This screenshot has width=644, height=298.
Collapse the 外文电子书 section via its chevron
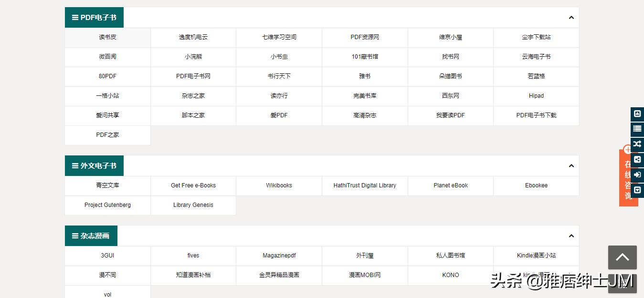coord(571,165)
